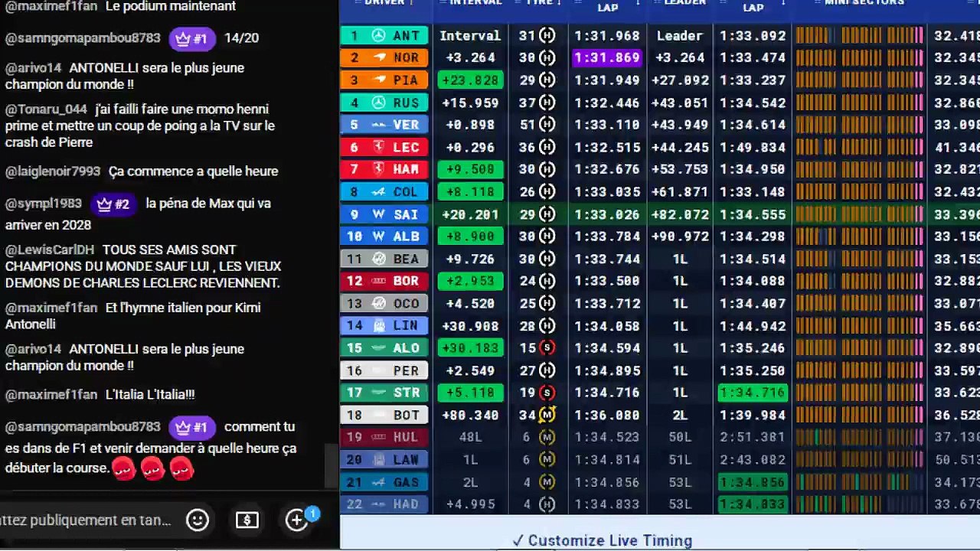Click the mini sectors bar in the ANT row
The height and width of the screenshot is (551, 980).
tap(860, 36)
